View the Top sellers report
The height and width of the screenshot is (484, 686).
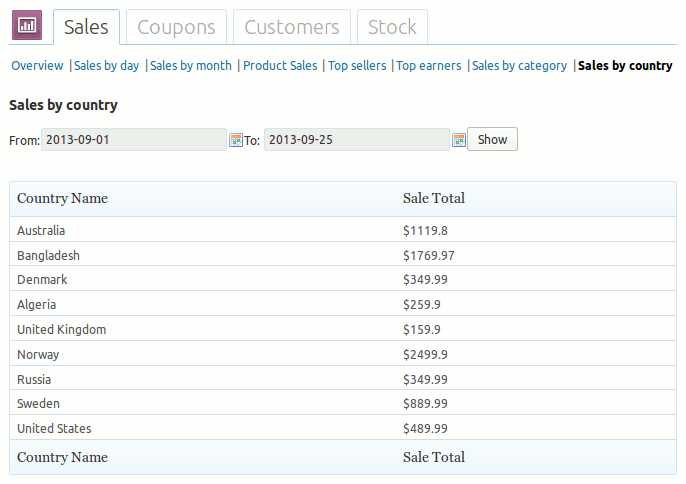point(357,66)
